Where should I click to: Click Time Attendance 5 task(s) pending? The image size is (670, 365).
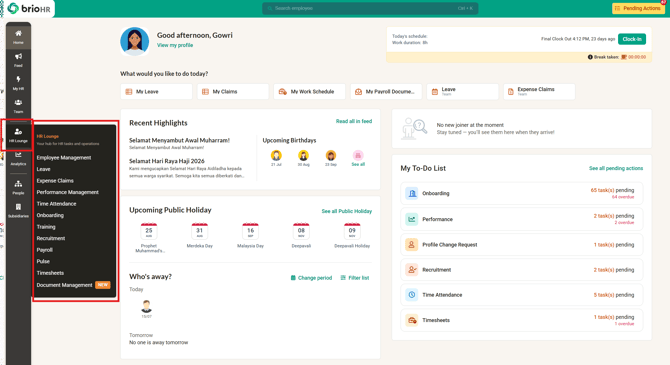click(x=614, y=295)
